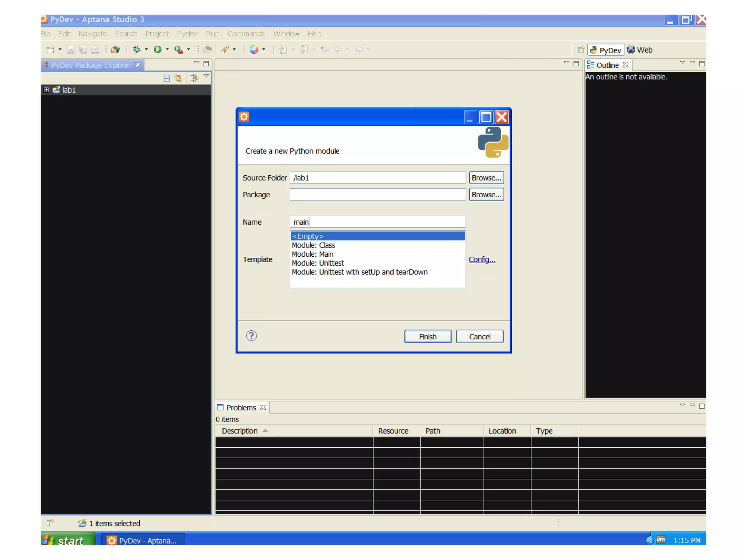
Task: Click the Open Perspective icon
Action: tap(581, 50)
